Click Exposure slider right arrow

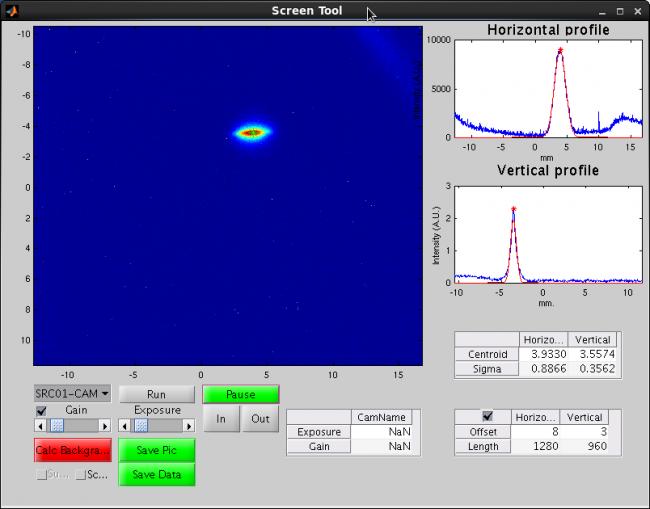pos(189,426)
